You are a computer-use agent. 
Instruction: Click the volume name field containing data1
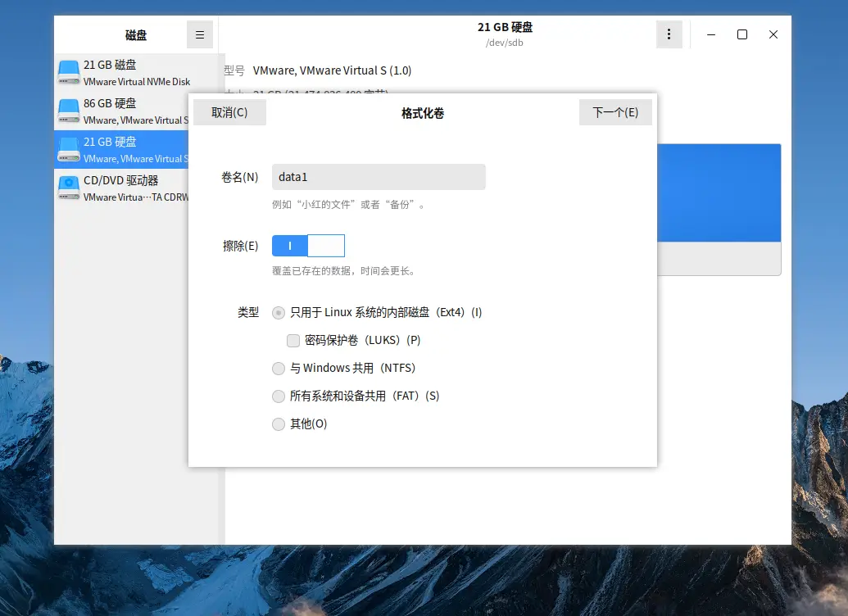(x=379, y=177)
